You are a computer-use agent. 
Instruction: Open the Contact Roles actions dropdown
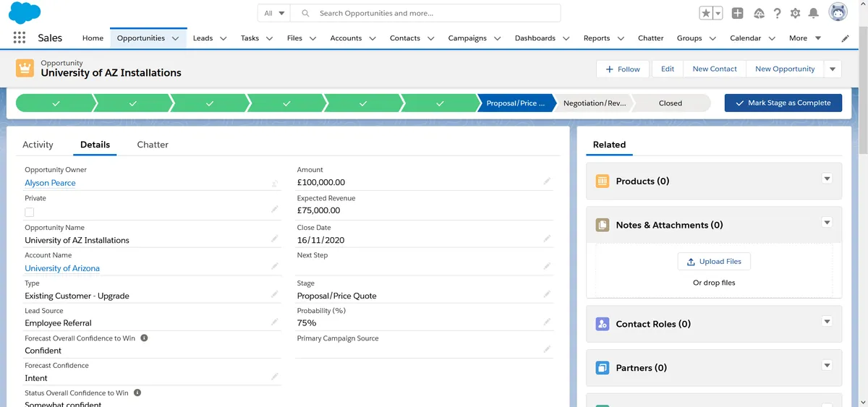point(827,322)
